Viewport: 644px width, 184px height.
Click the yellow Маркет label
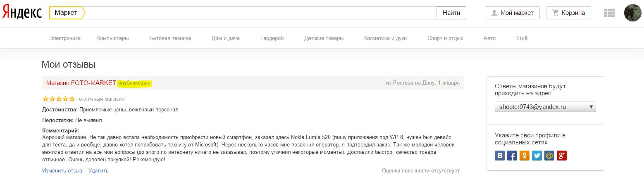pos(67,13)
